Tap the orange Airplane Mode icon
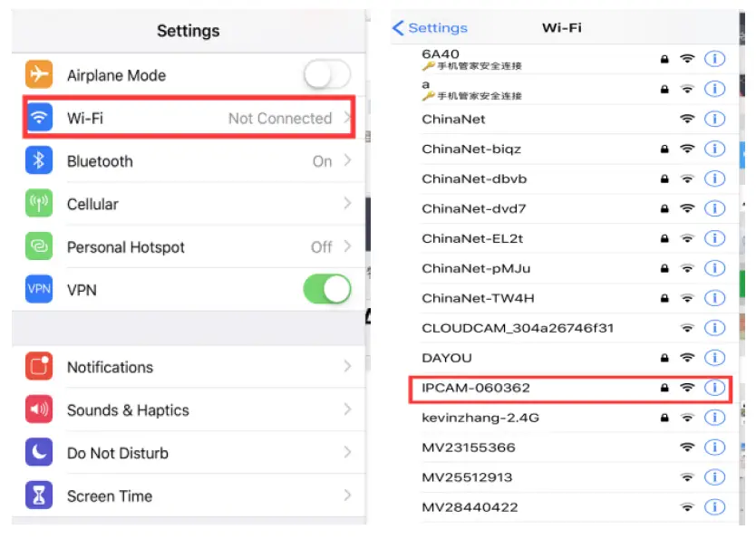Viewport: 756px width, 539px height. click(39, 75)
